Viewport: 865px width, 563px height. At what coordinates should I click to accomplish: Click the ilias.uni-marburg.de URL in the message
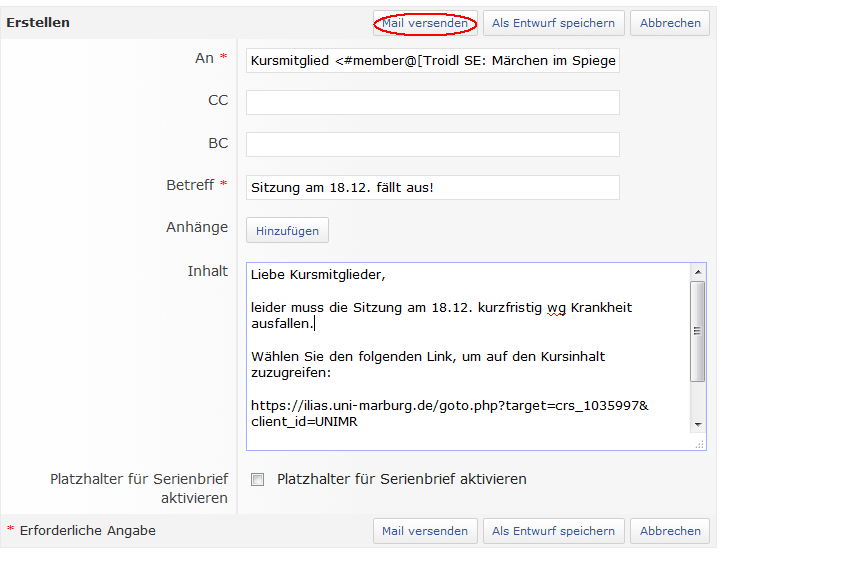[449, 405]
